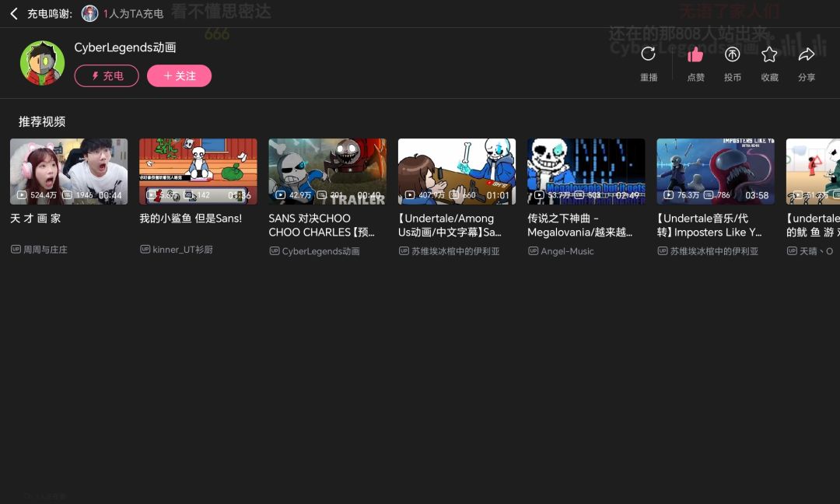Click play count icon on 天才画家 thumbnail
Viewport: 840px width, 504px height.
(22, 195)
